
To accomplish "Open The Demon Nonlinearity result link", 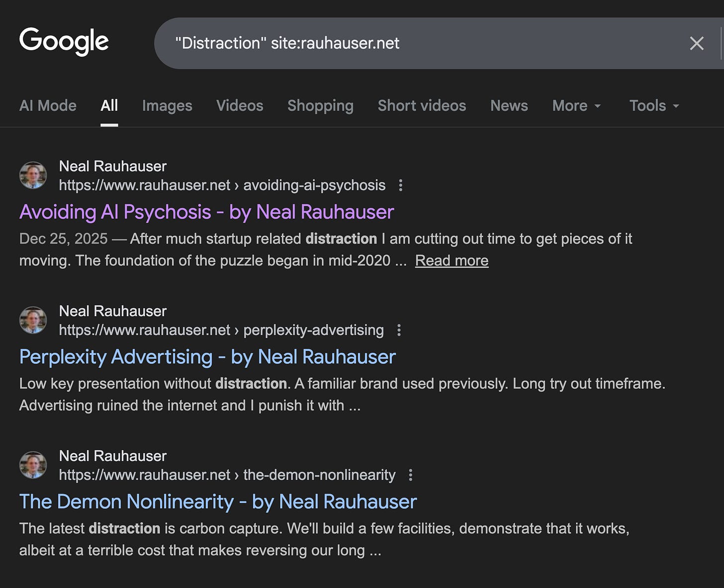I will [x=218, y=502].
